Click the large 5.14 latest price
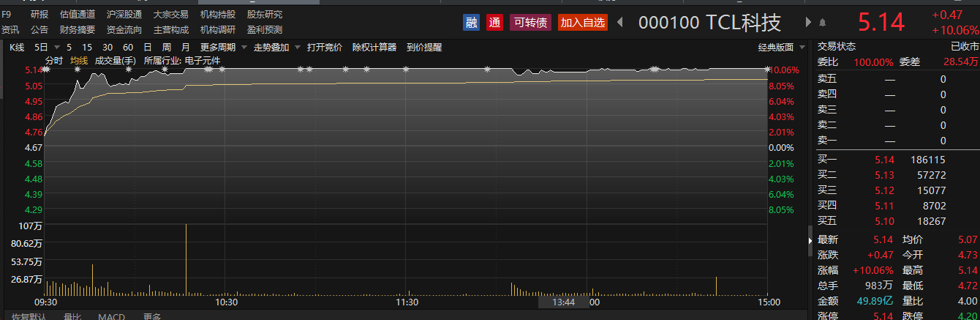 point(881,22)
